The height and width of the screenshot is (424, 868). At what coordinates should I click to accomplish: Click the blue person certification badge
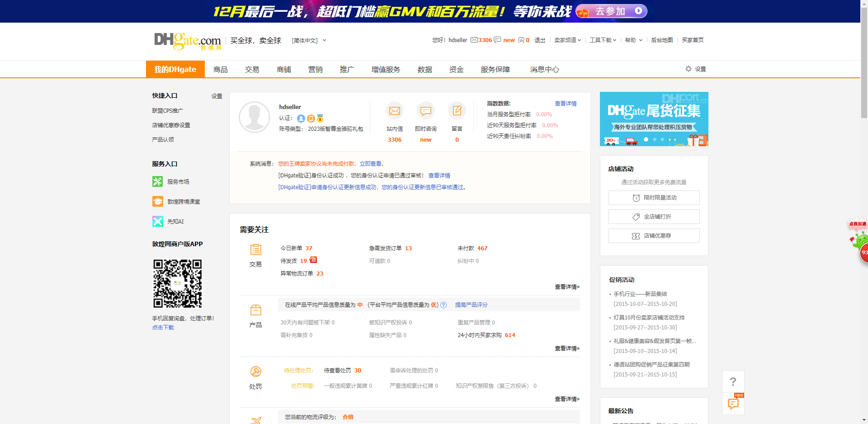click(301, 119)
